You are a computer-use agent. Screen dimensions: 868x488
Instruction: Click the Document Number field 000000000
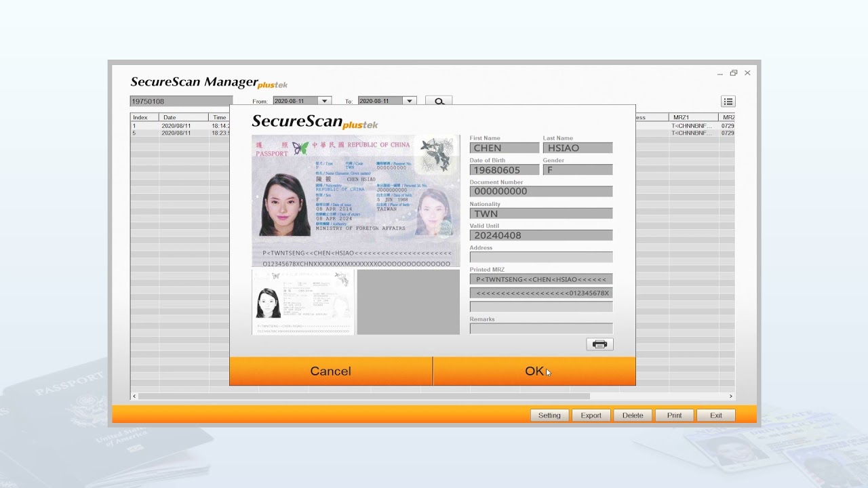click(541, 191)
